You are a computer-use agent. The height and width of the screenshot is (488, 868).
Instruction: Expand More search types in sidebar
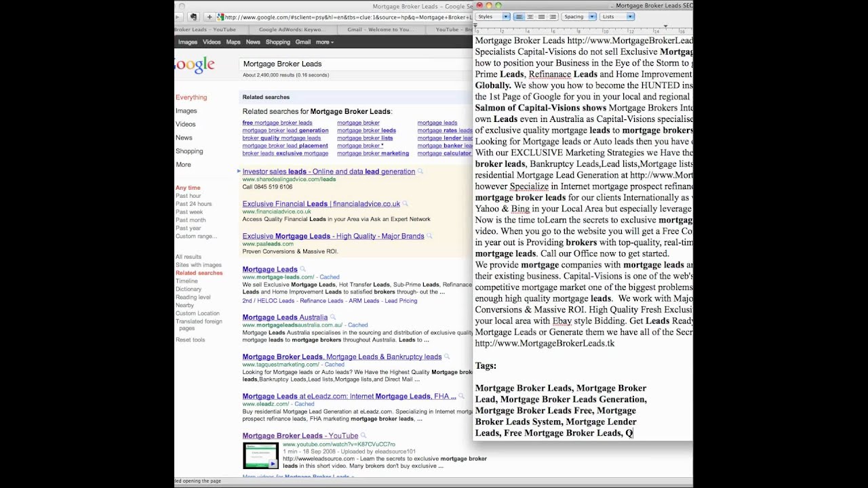[183, 165]
